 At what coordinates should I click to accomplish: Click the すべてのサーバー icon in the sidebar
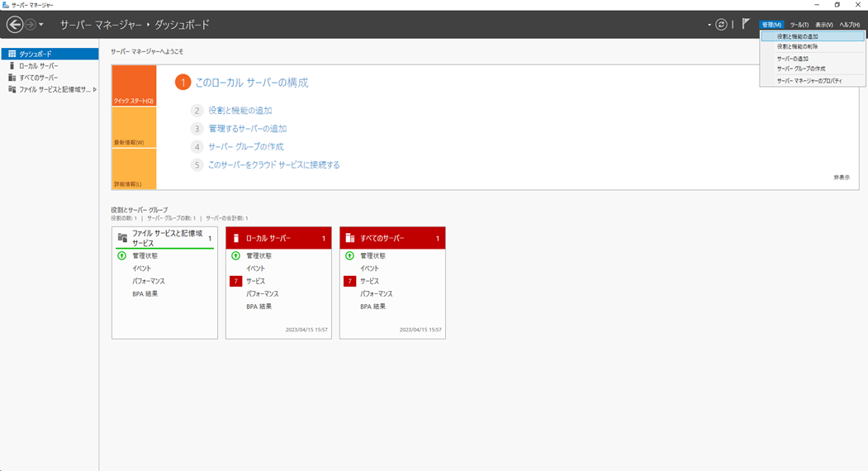(x=12, y=78)
